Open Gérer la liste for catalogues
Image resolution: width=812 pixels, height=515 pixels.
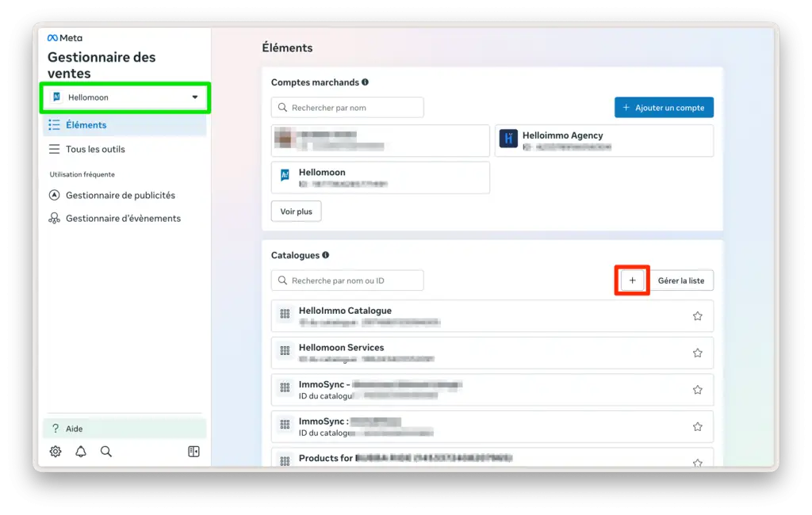coord(683,280)
